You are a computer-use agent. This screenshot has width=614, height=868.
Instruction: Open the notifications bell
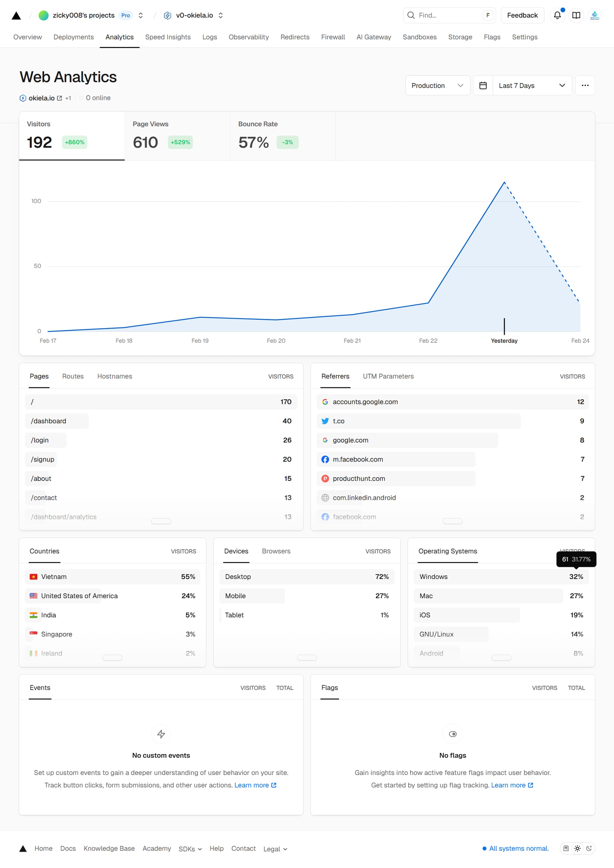click(557, 15)
